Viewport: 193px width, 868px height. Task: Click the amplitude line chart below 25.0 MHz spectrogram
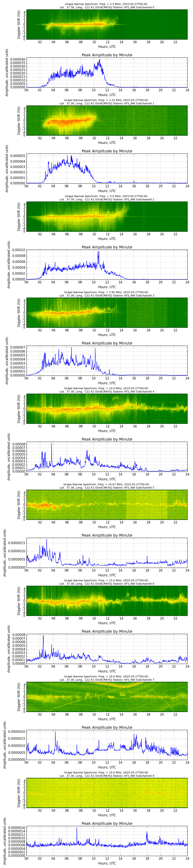pyautogui.click(x=107, y=841)
